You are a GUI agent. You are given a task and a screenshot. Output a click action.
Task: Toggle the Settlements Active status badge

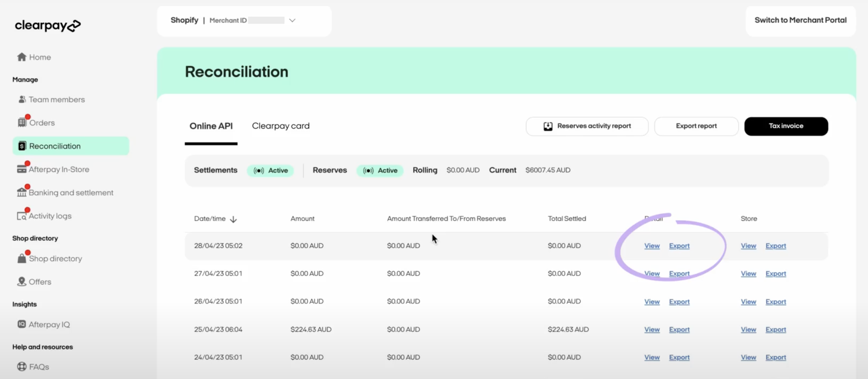point(270,170)
